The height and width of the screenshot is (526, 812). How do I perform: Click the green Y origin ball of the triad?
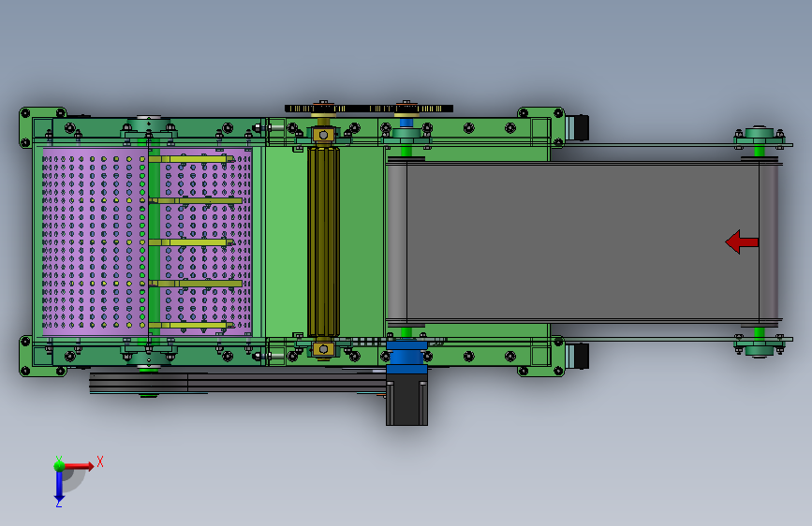click(x=60, y=465)
